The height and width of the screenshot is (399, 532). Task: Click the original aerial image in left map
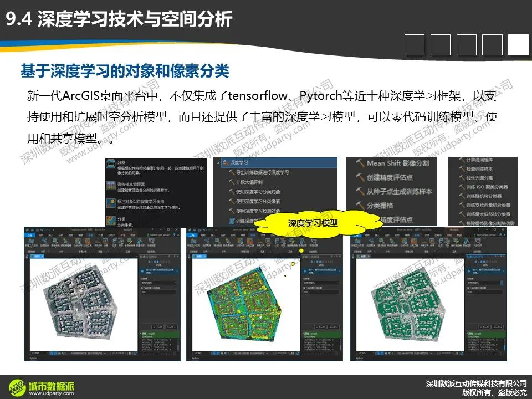coord(81,302)
